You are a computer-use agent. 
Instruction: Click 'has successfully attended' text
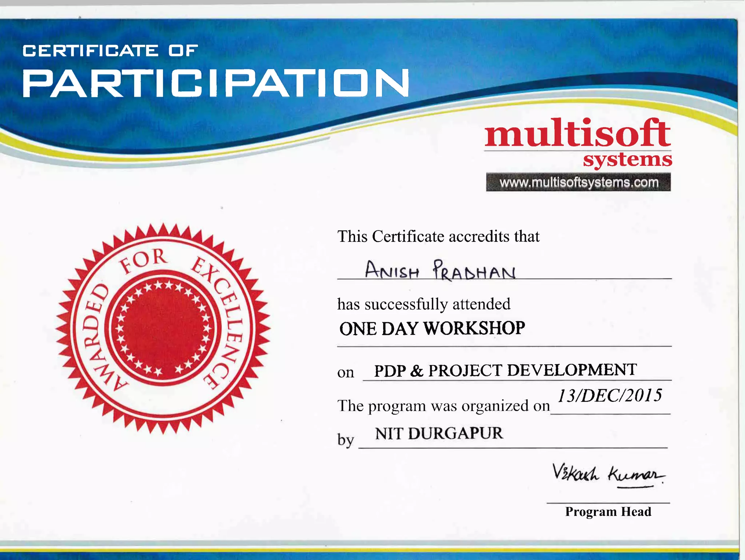(x=424, y=304)
